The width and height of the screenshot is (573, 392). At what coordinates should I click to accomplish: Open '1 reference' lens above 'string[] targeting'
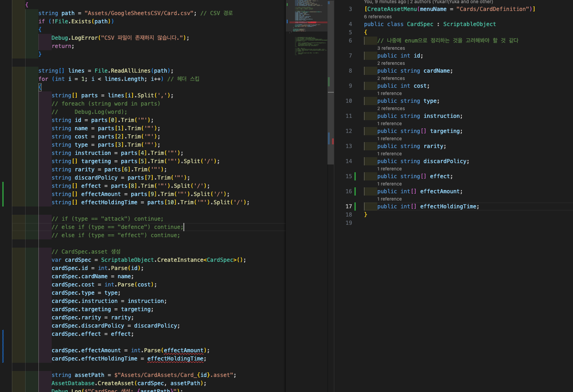pos(390,123)
